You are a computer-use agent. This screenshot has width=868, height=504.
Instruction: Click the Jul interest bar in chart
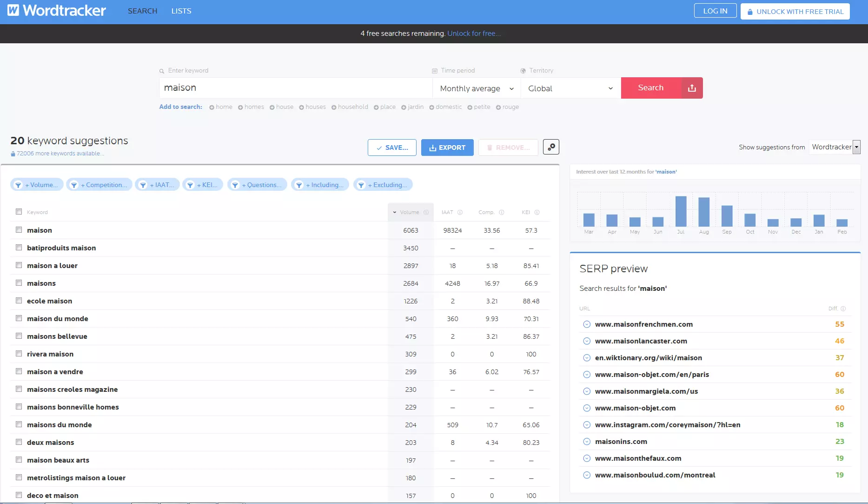681,211
